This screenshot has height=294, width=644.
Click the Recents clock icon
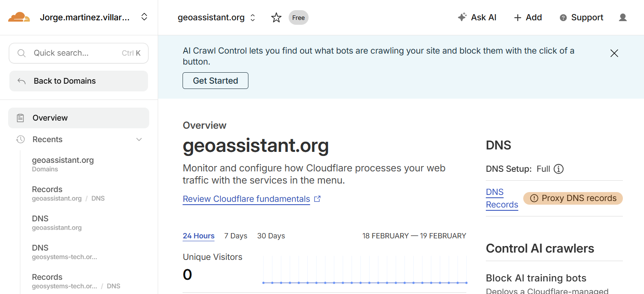coord(21,139)
